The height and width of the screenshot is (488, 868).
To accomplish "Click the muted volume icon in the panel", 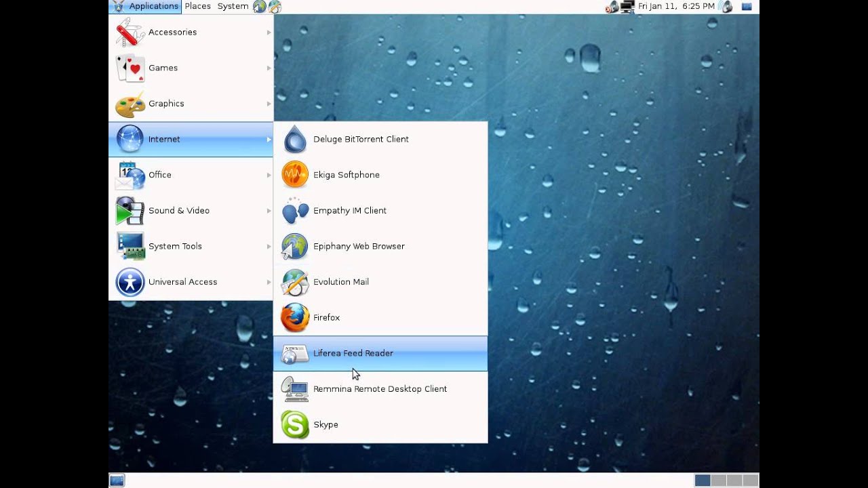I will point(612,7).
